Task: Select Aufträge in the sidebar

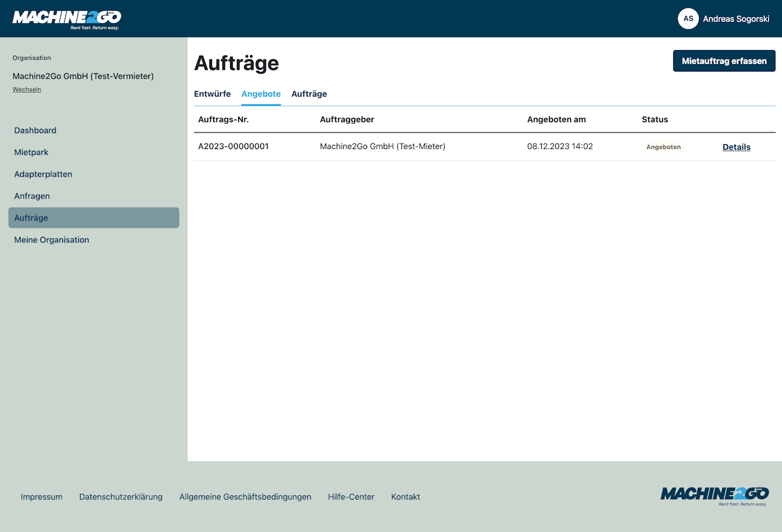Action: (31, 218)
